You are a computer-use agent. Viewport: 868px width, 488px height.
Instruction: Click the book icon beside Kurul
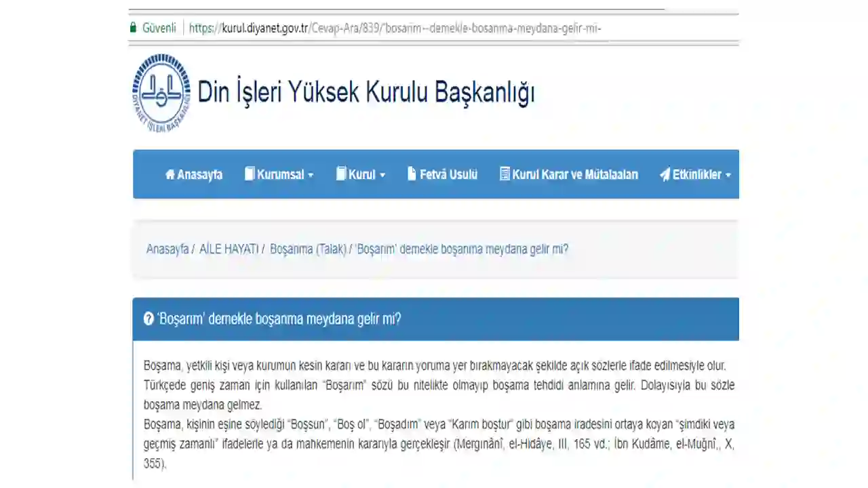coord(341,174)
